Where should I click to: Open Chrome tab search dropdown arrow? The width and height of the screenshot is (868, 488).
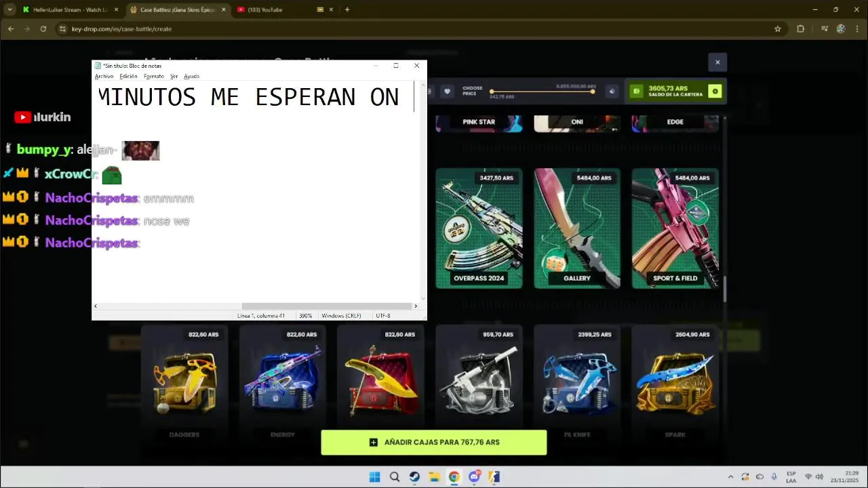(x=9, y=9)
